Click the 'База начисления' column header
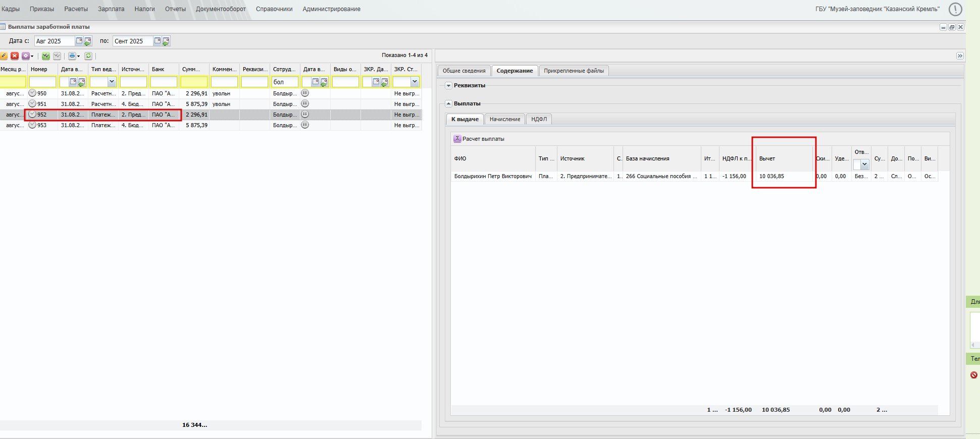Viewport: 980px width, 439px height. click(661, 158)
